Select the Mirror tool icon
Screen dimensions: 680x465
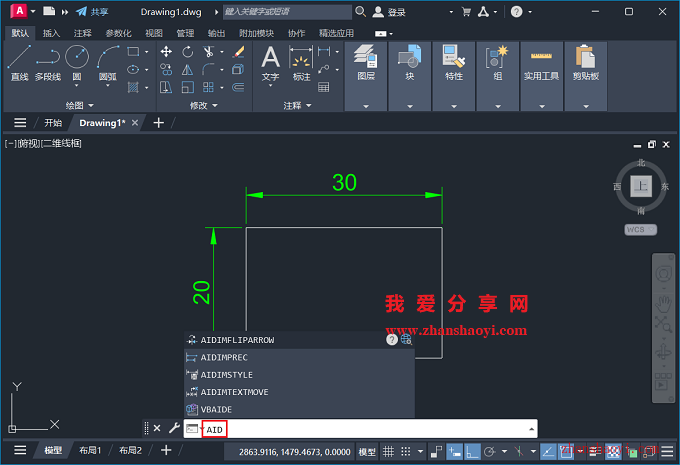coord(187,69)
